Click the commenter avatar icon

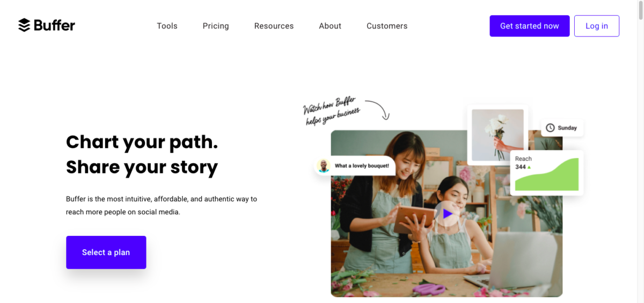pos(324,166)
